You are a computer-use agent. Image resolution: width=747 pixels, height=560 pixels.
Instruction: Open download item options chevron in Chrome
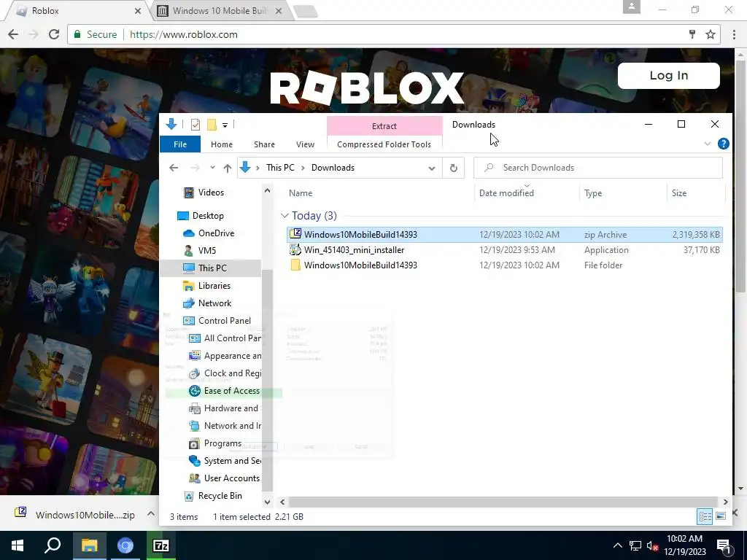(x=150, y=514)
